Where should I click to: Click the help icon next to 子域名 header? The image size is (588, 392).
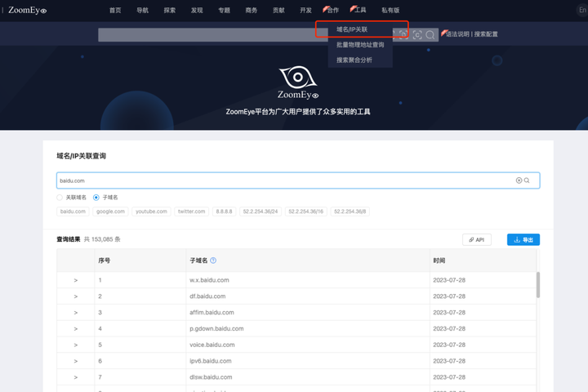[x=213, y=261]
